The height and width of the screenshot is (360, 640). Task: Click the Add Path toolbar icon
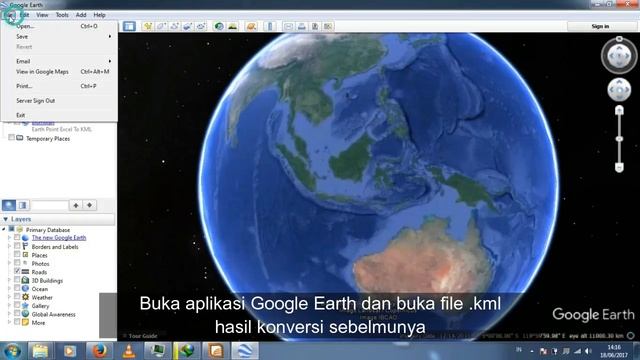pos(174,26)
